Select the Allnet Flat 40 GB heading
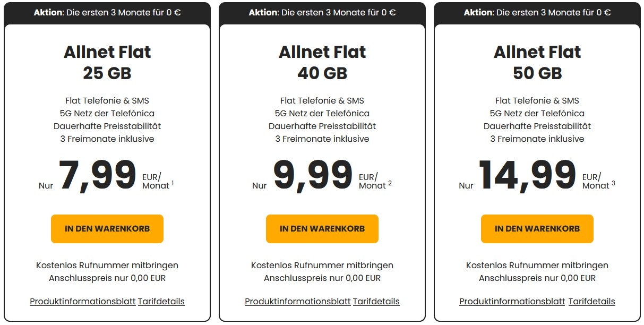Viewport: 644px width, 325px height. [x=322, y=62]
